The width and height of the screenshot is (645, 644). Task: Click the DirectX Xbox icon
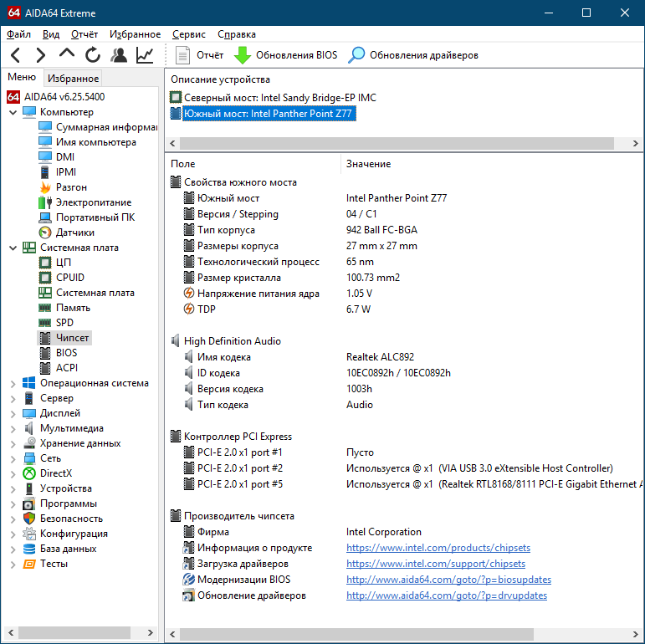pyautogui.click(x=28, y=473)
